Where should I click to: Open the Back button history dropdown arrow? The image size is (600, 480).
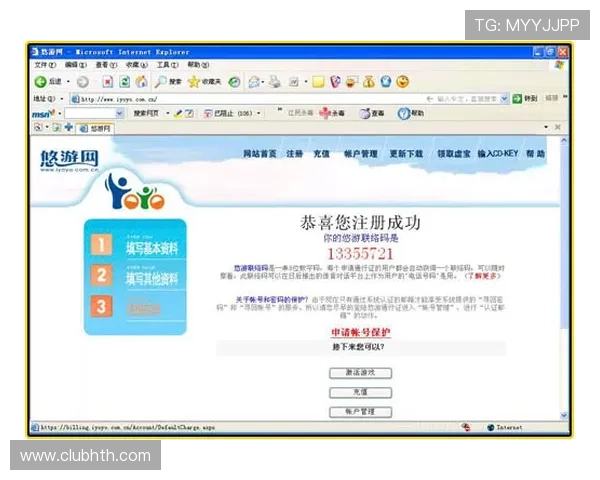point(68,82)
